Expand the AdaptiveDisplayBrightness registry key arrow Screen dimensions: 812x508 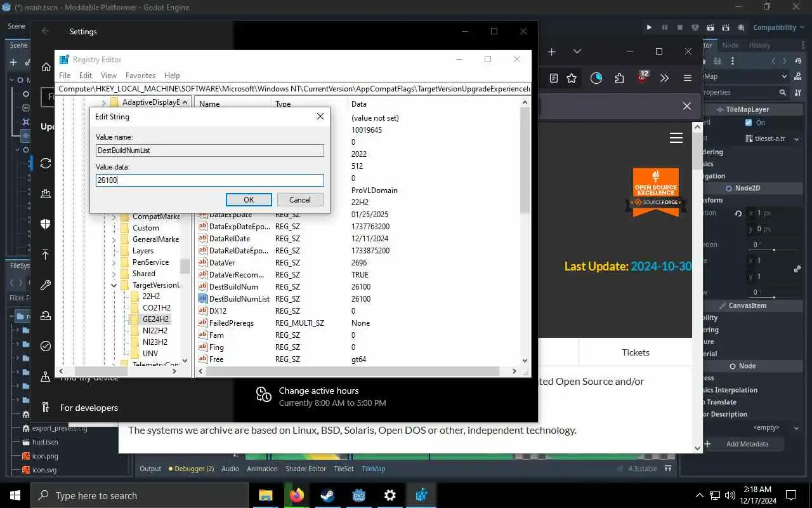click(104, 102)
